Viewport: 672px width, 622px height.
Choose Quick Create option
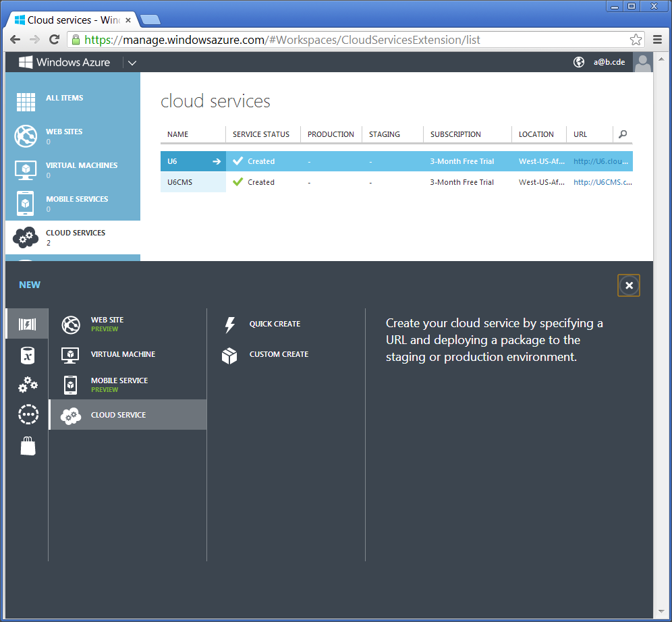pyautogui.click(x=275, y=324)
